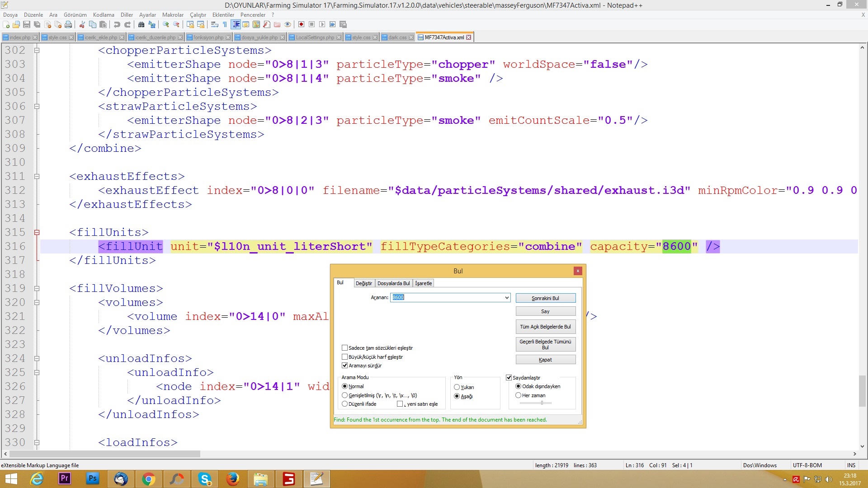Viewport: 868px width, 488px height.
Task: Open the 'Aranan' search history dropdown
Action: click(507, 297)
